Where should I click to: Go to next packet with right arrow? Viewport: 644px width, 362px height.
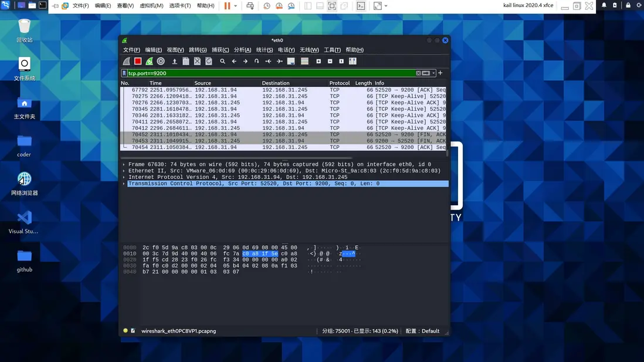coord(245,61)
